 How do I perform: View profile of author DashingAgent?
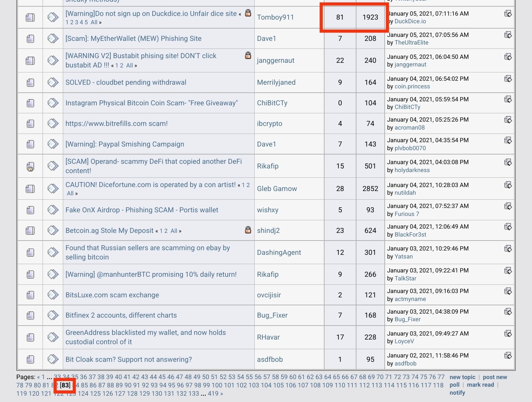(x=279, y=252)
